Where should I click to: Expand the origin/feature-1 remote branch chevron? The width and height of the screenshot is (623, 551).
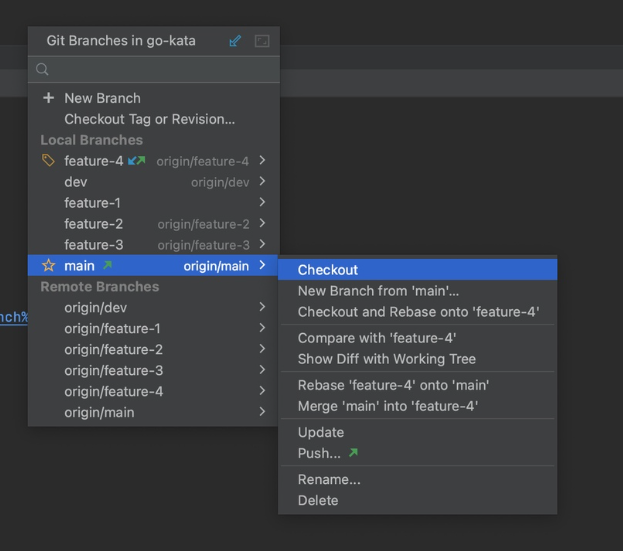click(262, 328)
